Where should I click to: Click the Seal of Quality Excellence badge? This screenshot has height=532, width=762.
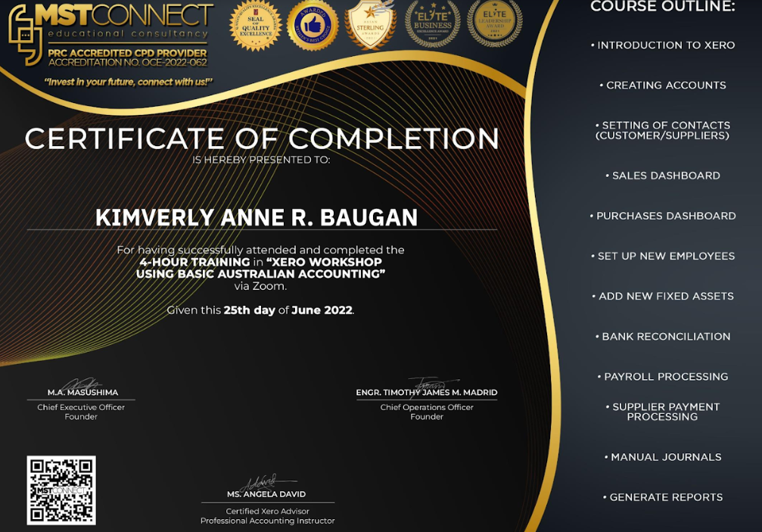click(x=256, y=26)
